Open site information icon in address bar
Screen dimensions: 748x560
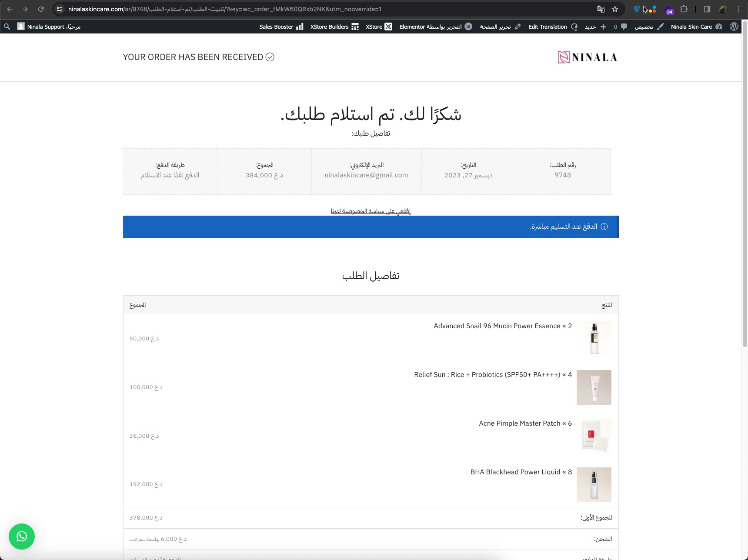[60, 9]
